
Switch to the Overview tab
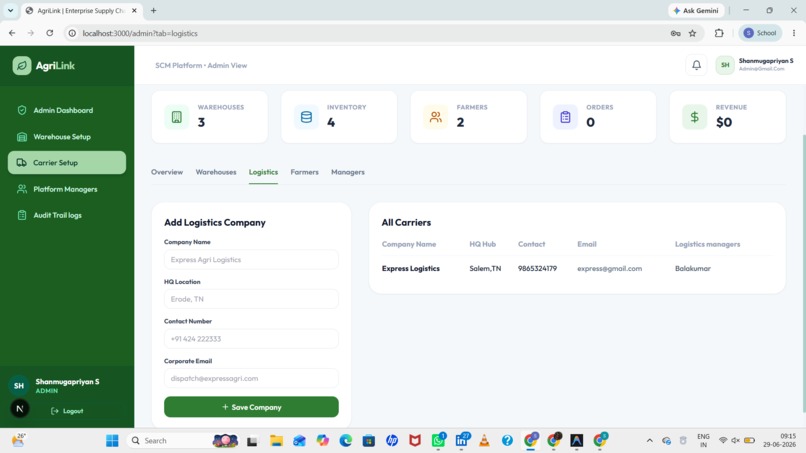pos(167,172)
